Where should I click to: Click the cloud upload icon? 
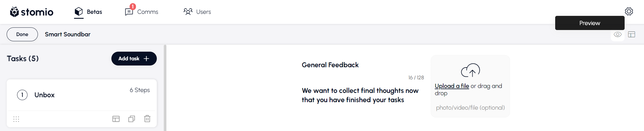[x=470, y=70]
